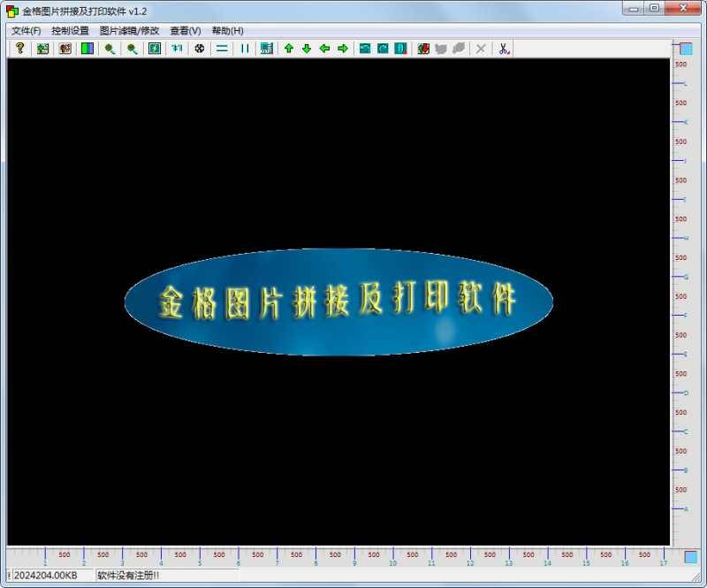Click the red X delete icon

pyautogui.click(x=480, y=49)
